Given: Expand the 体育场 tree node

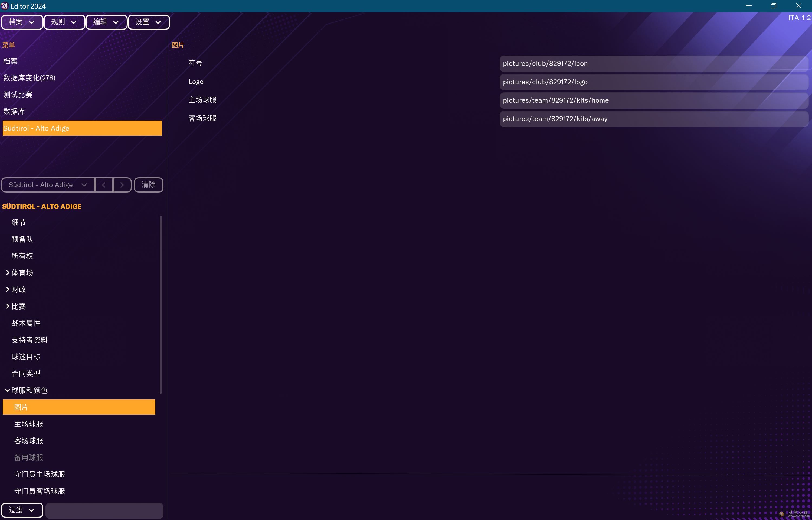Looking at the screenshot, I should click(7, 272).
